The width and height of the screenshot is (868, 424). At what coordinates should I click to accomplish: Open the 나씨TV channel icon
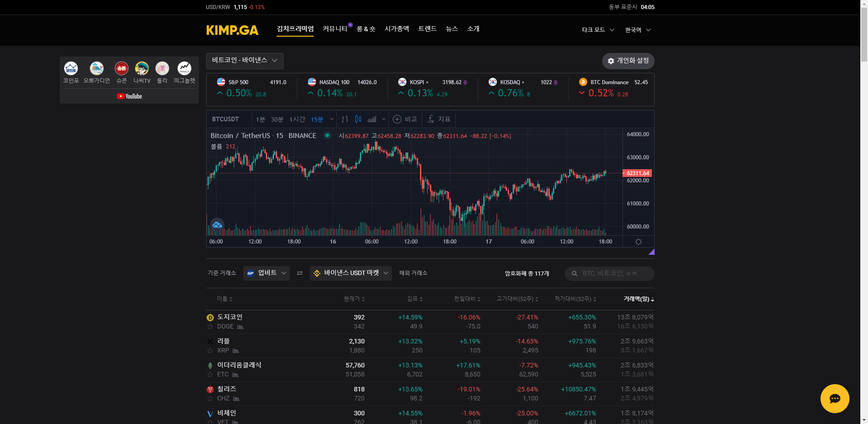coord(142,68)
